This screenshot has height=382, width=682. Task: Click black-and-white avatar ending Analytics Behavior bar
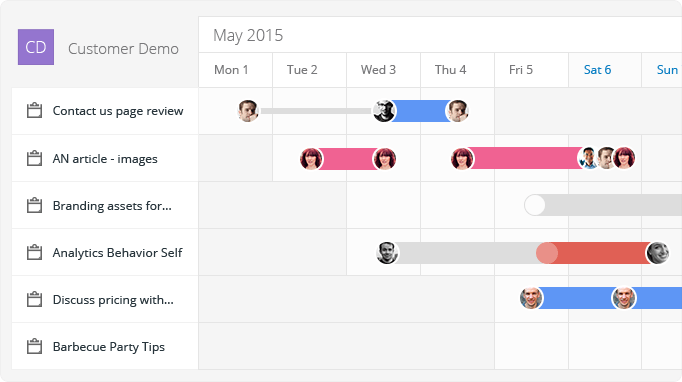[x=657, y=253]
